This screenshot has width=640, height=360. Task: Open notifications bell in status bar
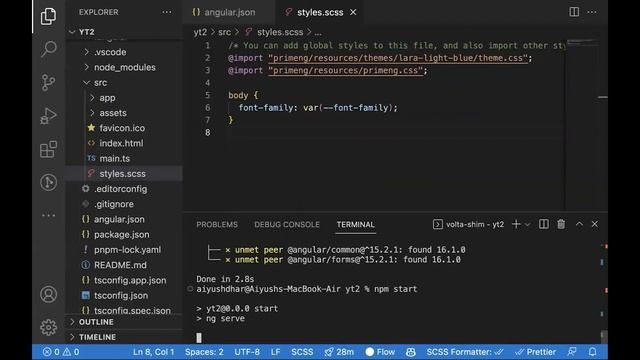click(592, 352)
